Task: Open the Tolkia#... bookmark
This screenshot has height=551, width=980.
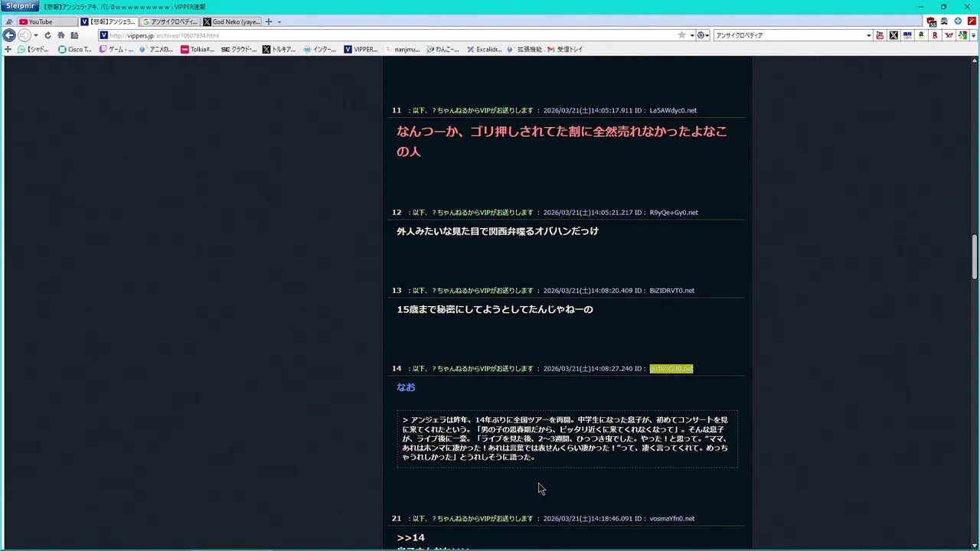Action: pos(198,49)
